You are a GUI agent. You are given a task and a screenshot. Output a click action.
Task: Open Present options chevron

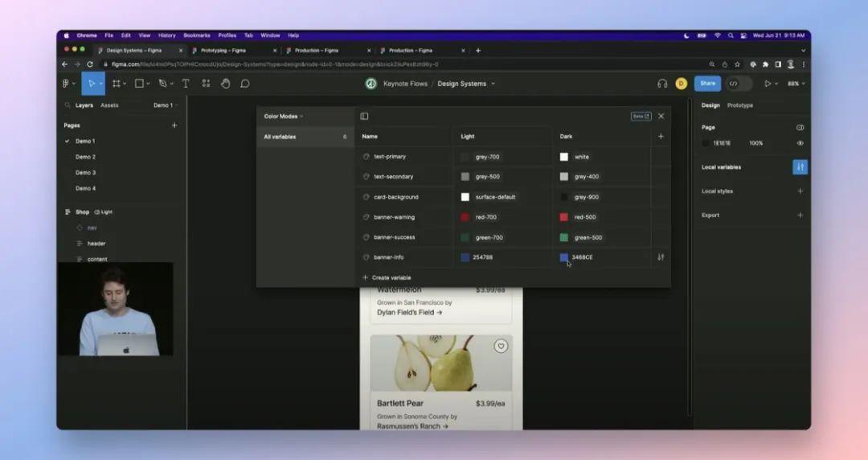[x=776, y=84]
